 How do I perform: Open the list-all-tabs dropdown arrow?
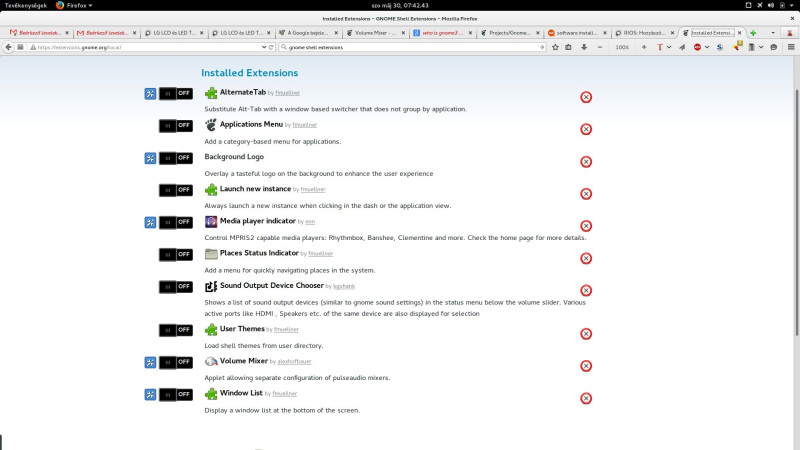click(773, 33)
